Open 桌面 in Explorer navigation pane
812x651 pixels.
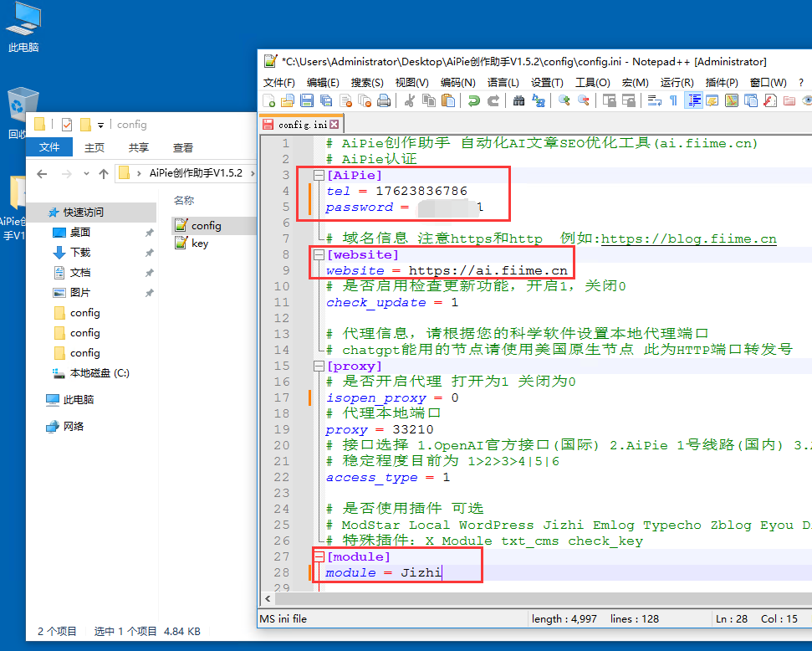80,233
